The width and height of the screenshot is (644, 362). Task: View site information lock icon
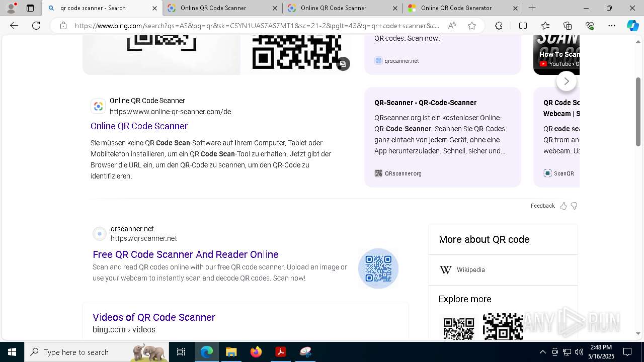click(x=63, y=26)
